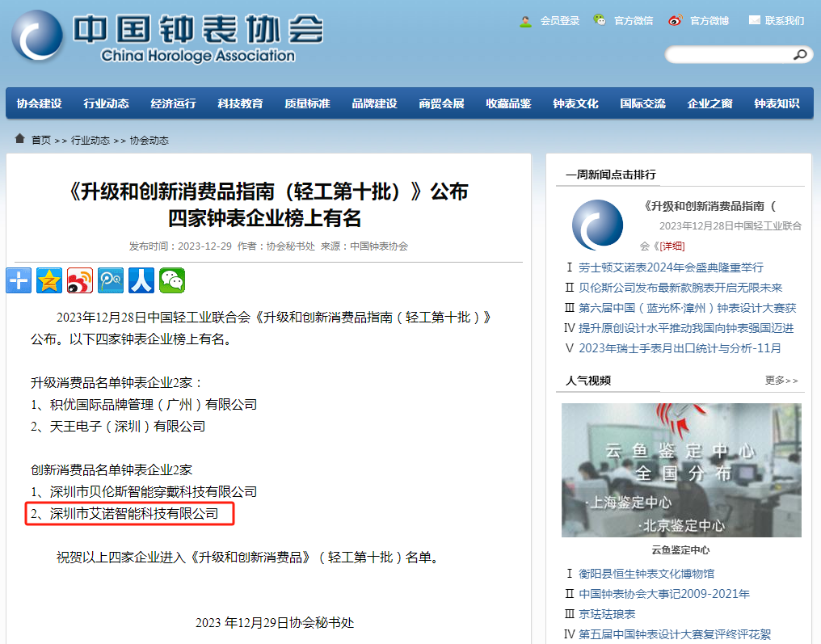Click the home icon in the breadcrumb

[x=19, y=138]
